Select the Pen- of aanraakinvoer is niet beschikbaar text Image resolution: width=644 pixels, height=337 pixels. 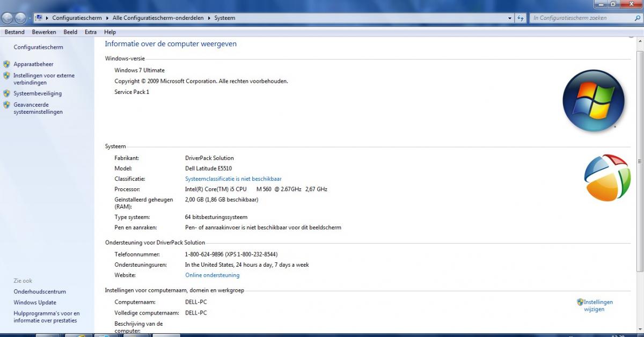[x=263, y=228]
